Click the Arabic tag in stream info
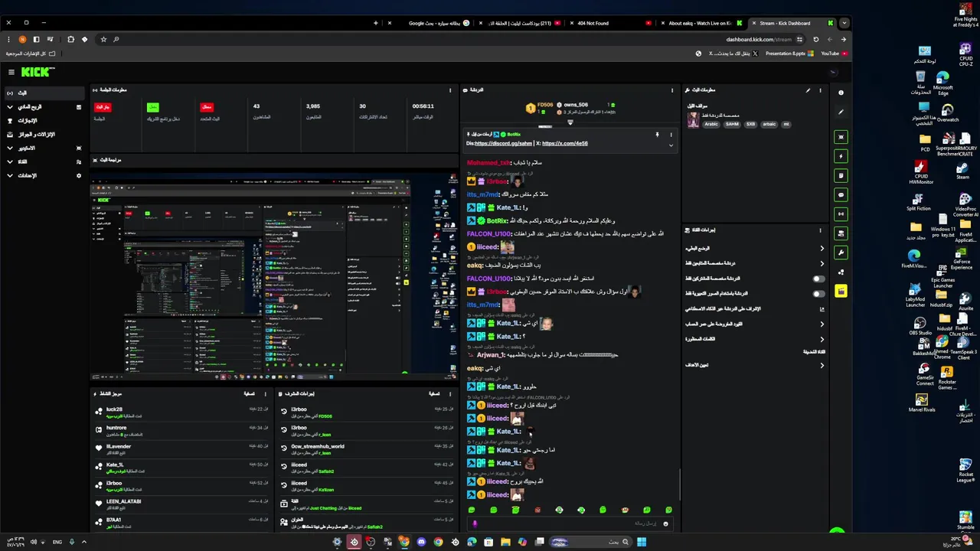This screenshot has width=980, height=551. 711,124
